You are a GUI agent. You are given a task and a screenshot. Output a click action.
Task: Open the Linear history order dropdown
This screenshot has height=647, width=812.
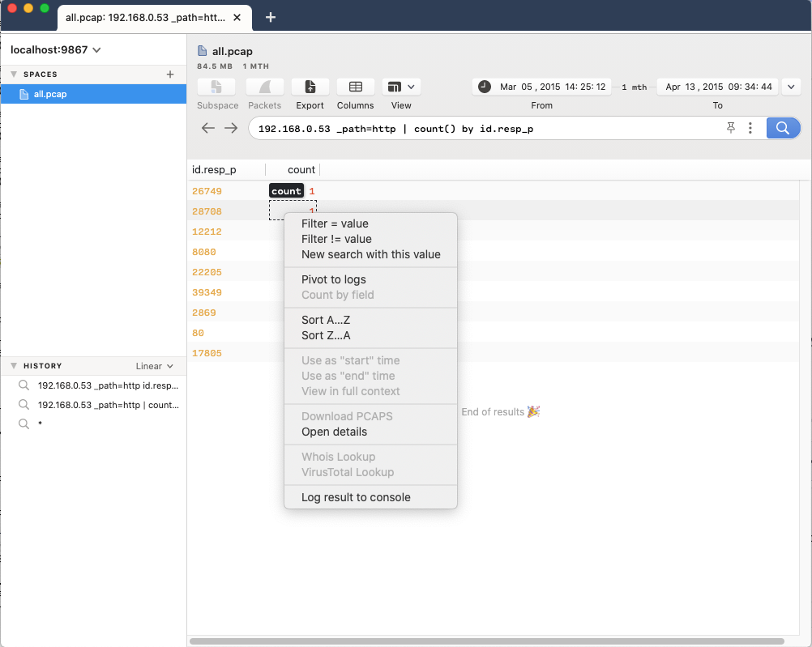tap(156, 365)
